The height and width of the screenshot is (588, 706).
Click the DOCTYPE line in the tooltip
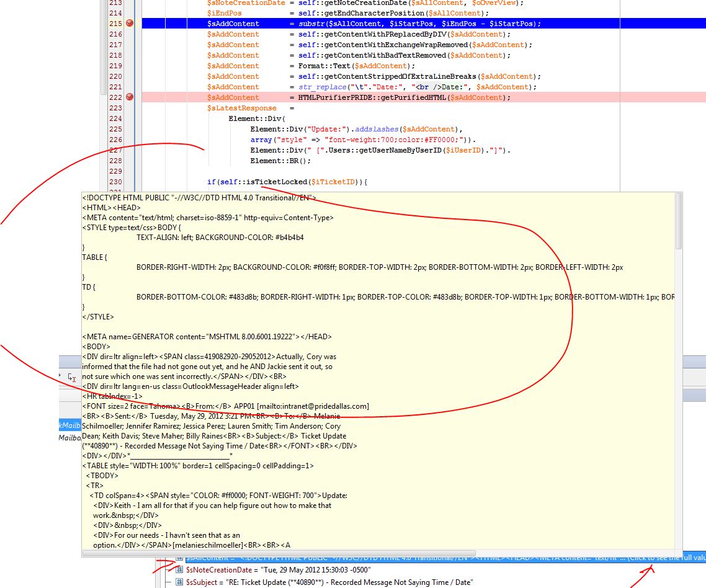199,198
